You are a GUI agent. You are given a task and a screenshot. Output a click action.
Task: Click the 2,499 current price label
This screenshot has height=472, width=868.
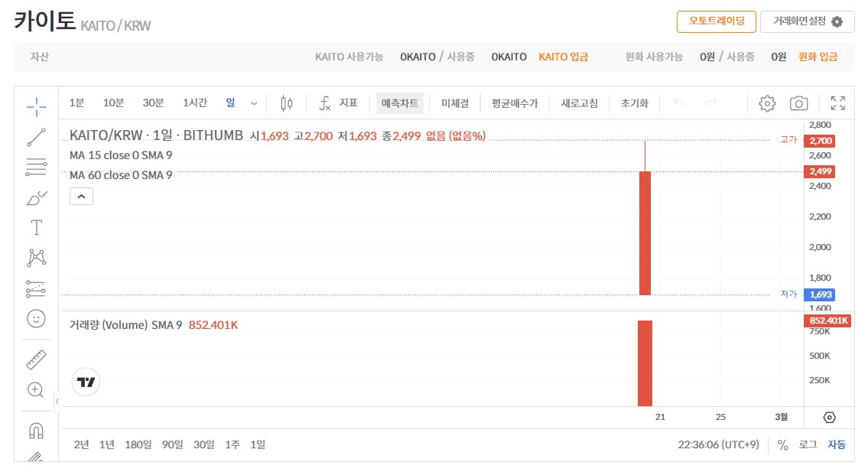pos(821,171)
